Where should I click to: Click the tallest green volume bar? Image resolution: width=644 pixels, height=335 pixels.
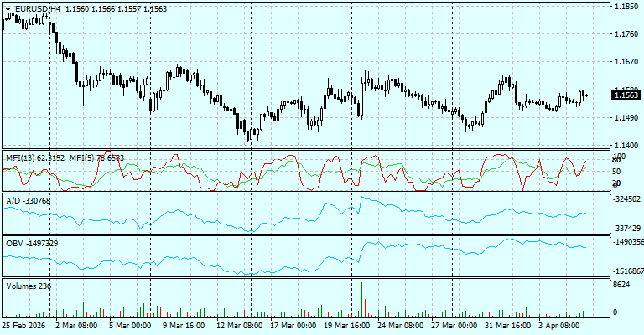tap(362, 300)
